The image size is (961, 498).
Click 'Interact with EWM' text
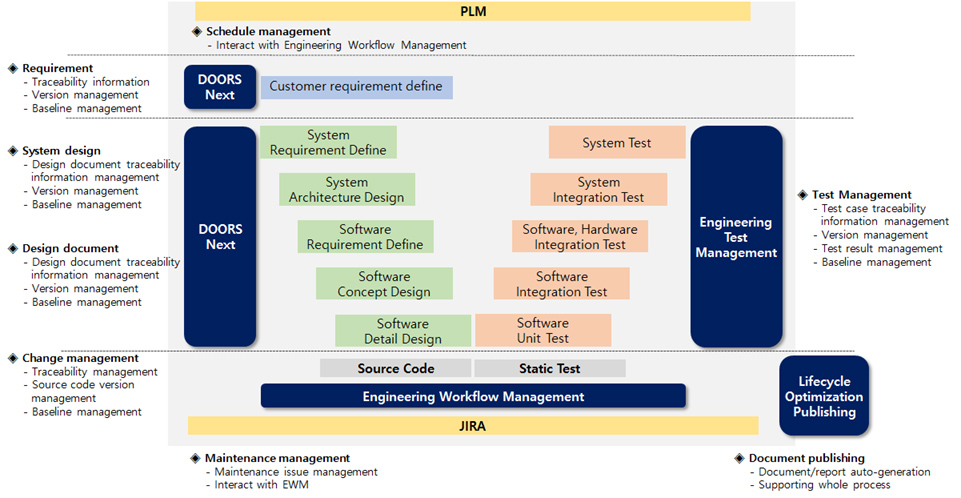coord(262,485)
